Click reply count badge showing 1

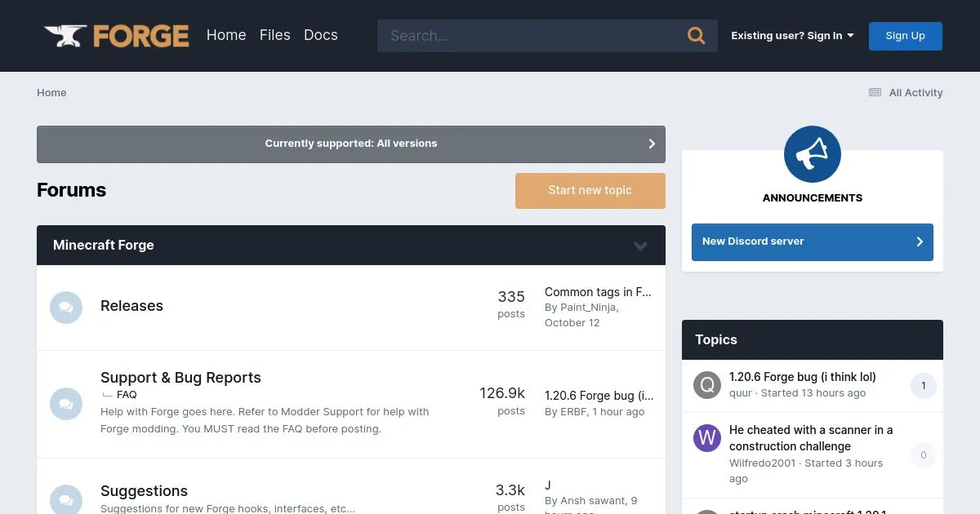(x=924, y=386)
